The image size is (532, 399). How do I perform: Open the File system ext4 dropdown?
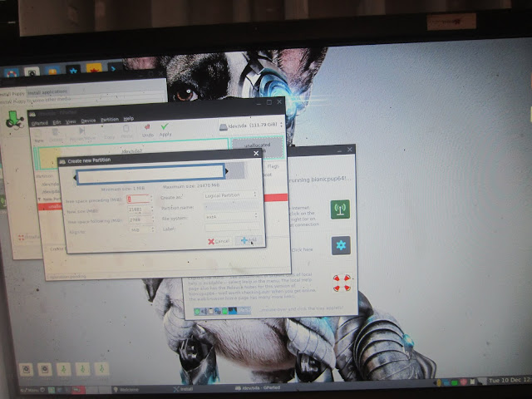pos(231,216)
